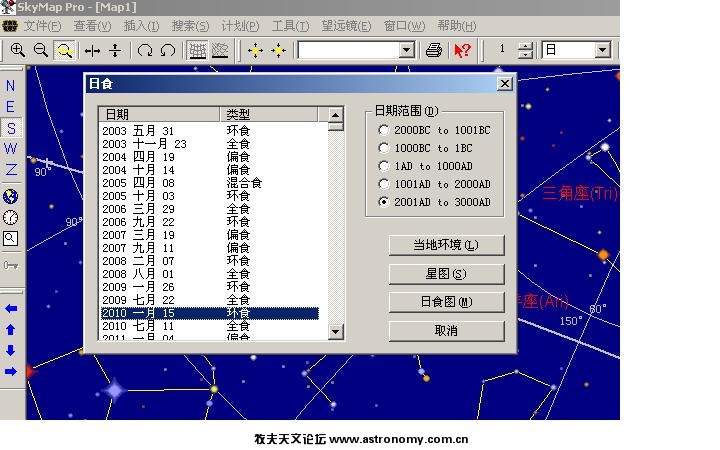Open the 帮助(H) menu

coord(456,26)
